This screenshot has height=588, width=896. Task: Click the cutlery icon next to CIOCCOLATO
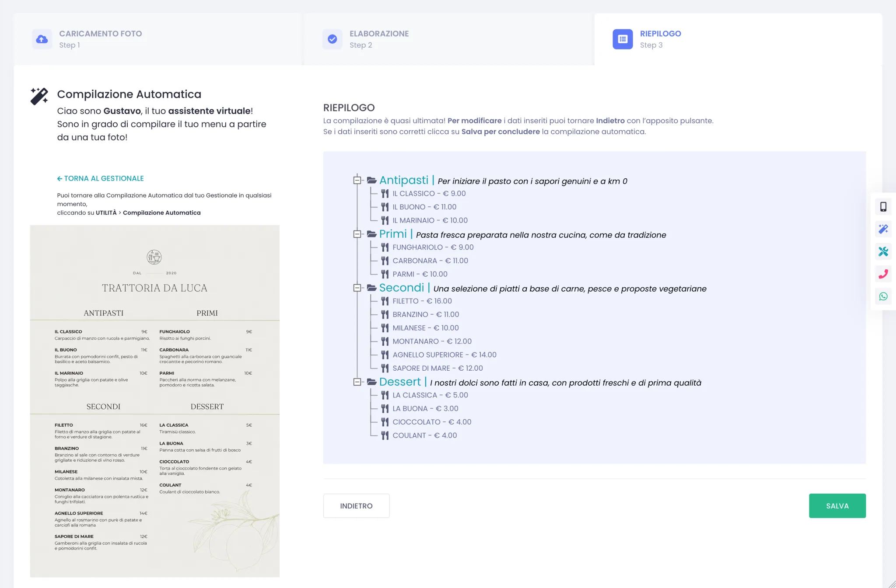(x=385, y=422)
